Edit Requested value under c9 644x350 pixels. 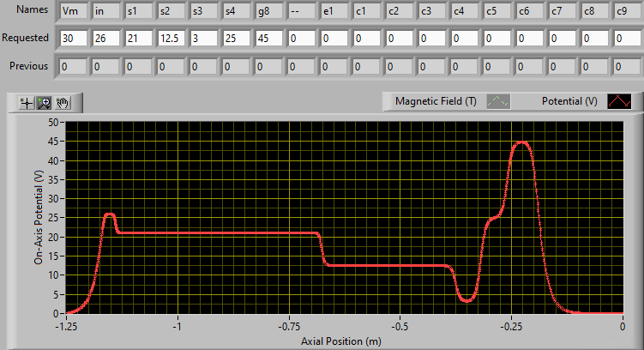(629, 39)
